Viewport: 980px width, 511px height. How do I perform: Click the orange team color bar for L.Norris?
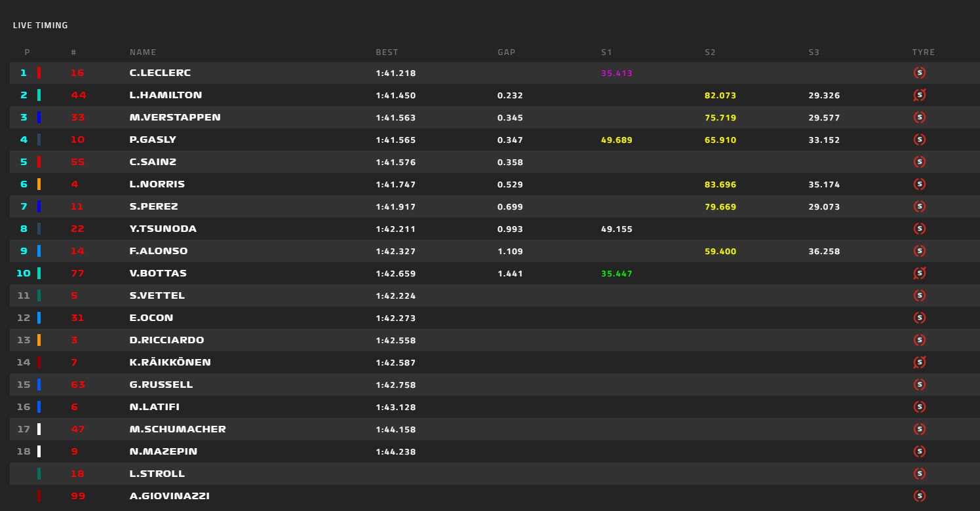click(x=39, y=184)
